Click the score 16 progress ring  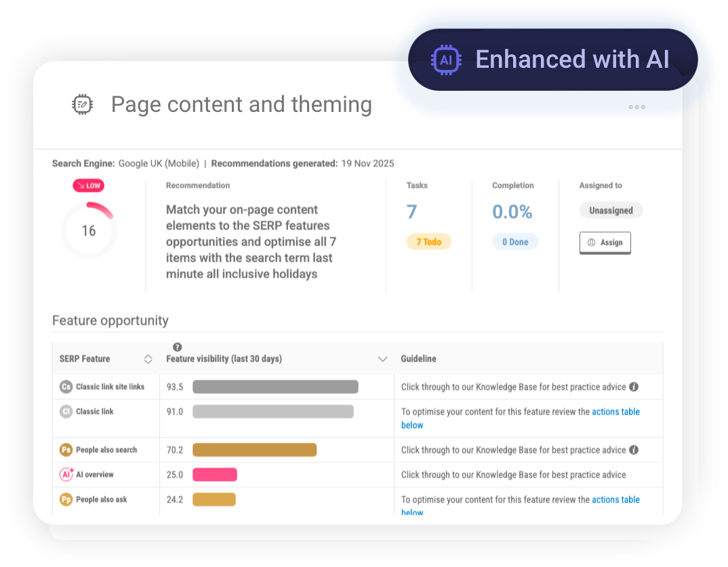89,230
